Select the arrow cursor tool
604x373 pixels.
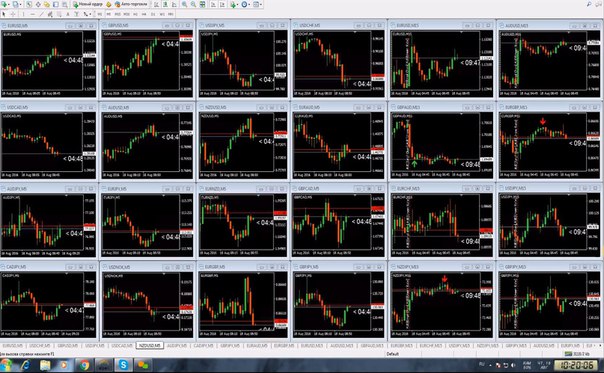4,14
